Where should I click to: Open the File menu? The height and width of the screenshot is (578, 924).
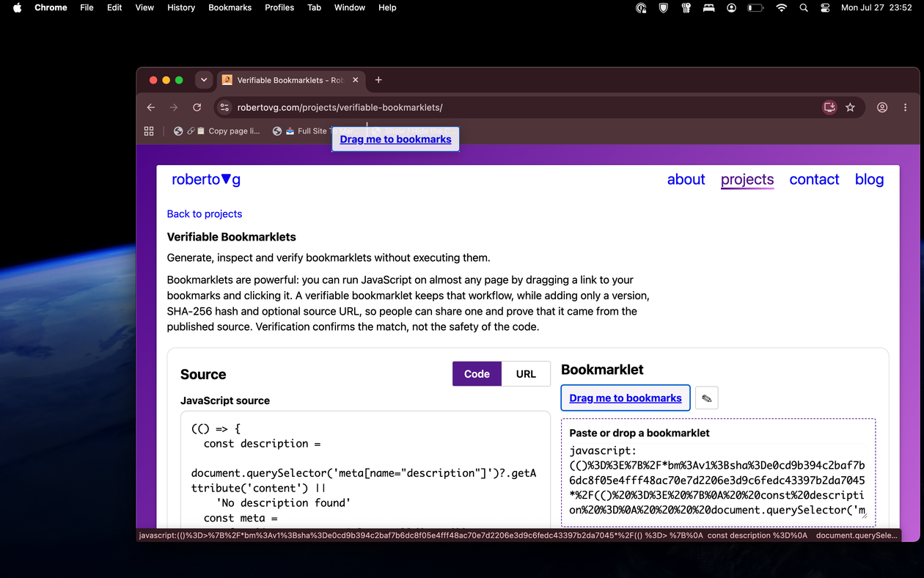click(x=87, y=7)
